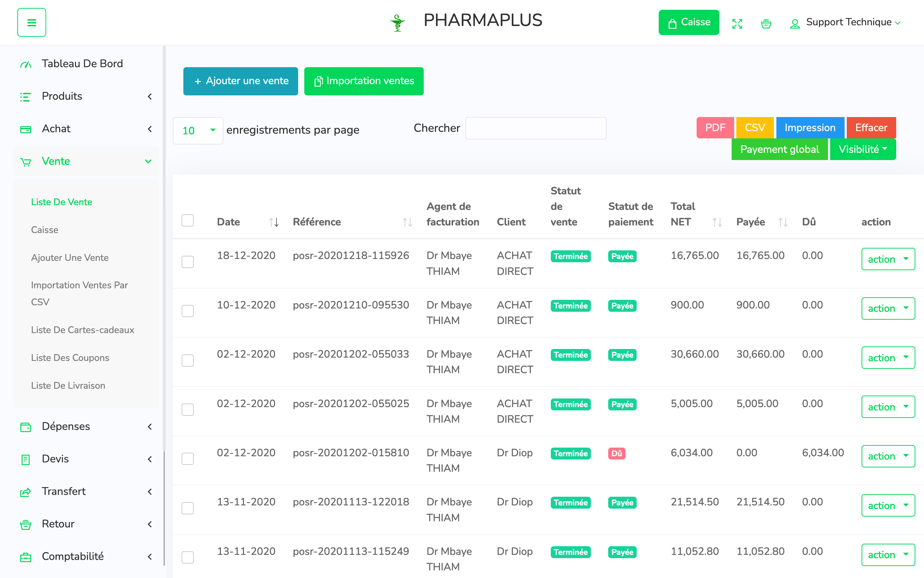Open Liste De Cartes-cadeaux item
Screen dimensions: 924x578
[82, 330]
